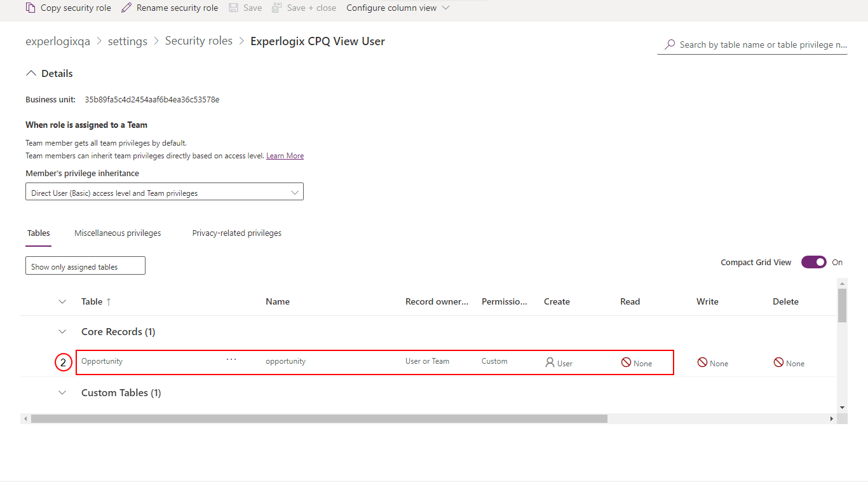868x482 pixels.
Task: Click the search magnifier icon
Action: point(670,45)
